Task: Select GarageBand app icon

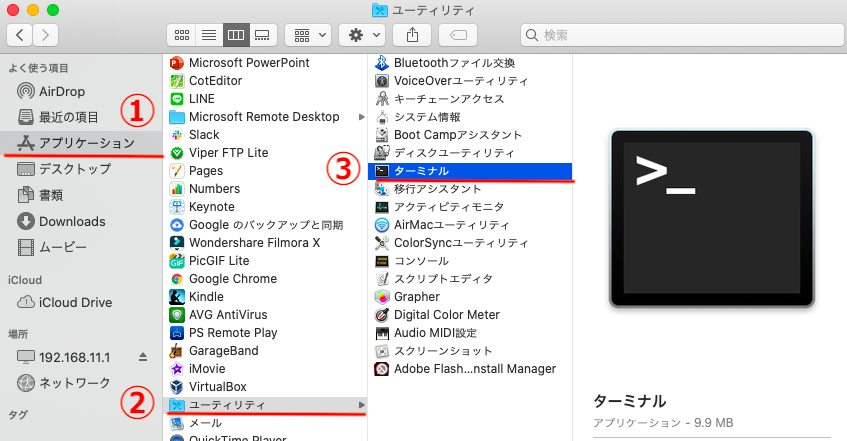Action: [177, 351]
